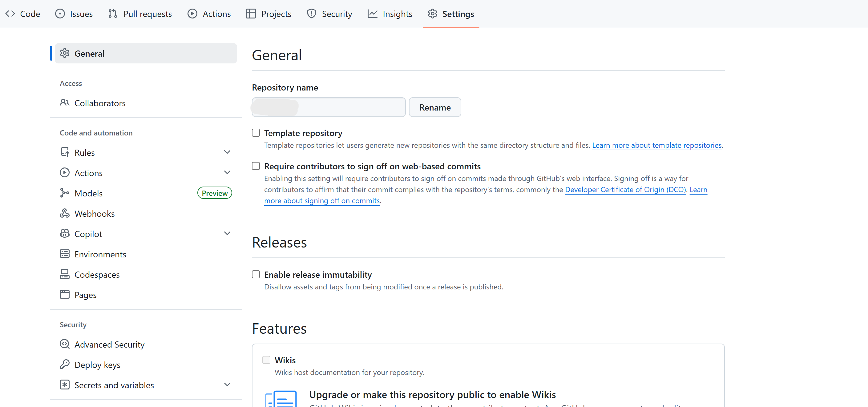Click the Codespaces icon in sidebar

coord(64,274)
